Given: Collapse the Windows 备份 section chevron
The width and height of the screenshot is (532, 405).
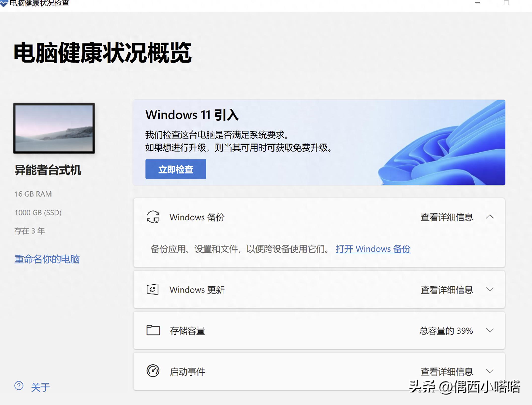Looking at the screenshot, I should [x=490, y=217].
